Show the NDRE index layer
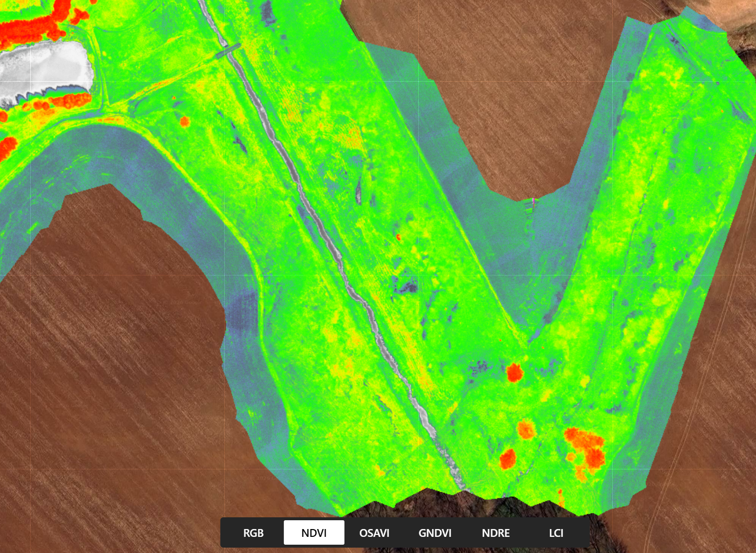Image resolution: width=756 pixels, height=553 pixels. [x=496, y=532]
